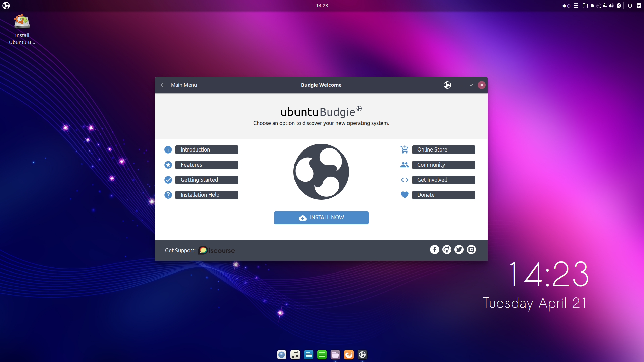Open Installation Help

[x=207, y=195]
